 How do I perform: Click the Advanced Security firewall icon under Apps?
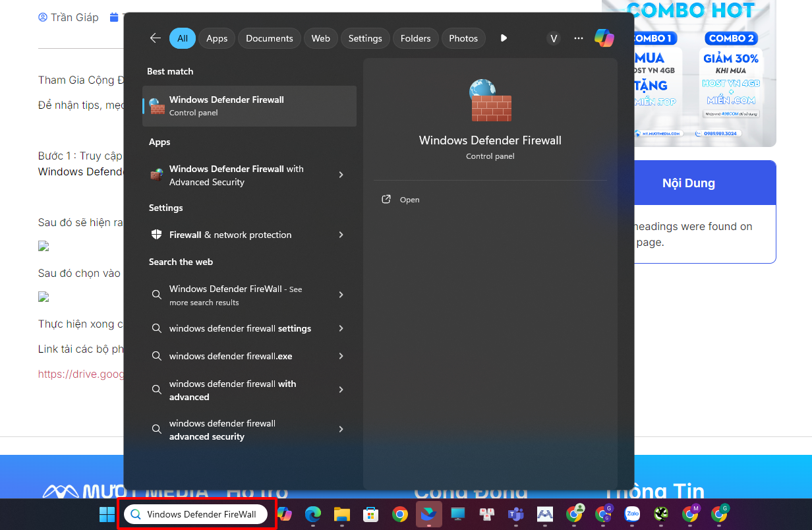[x=156, y=175]
